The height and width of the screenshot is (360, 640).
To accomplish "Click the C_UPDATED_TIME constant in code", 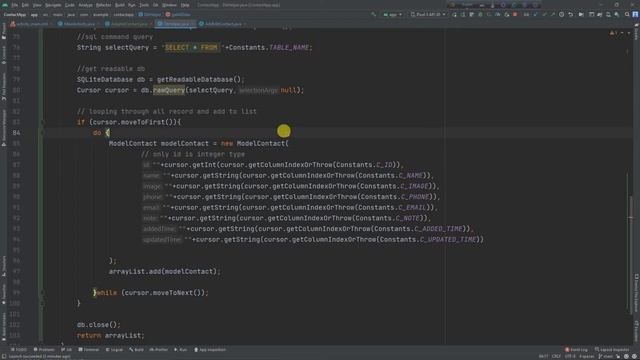I will (448, 240).
